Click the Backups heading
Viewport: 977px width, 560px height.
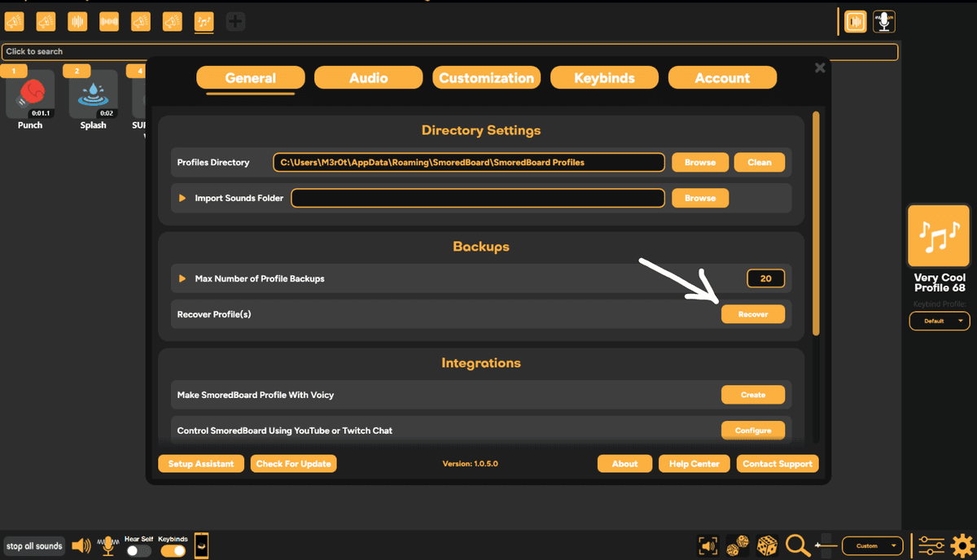(481, 247)
